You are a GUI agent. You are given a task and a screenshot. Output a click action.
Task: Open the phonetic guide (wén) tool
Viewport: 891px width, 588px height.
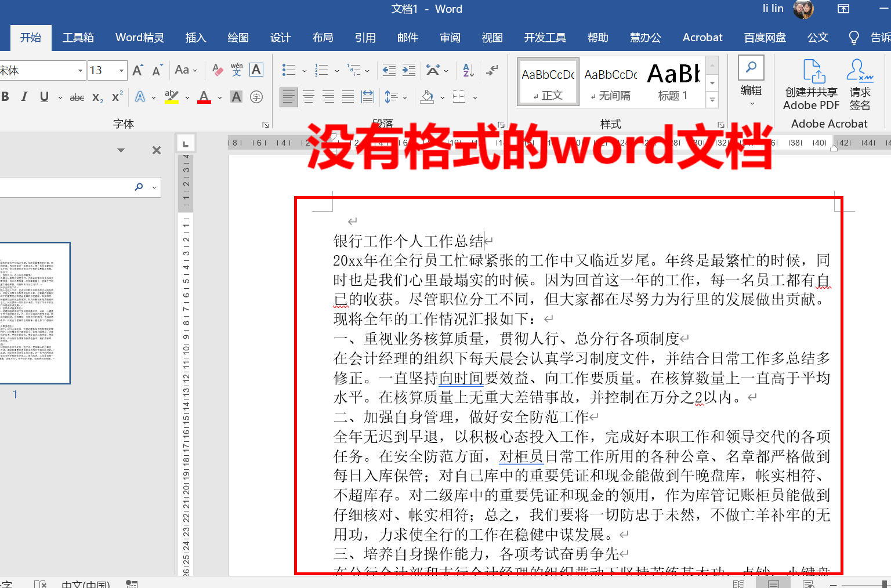coord(237,70)
